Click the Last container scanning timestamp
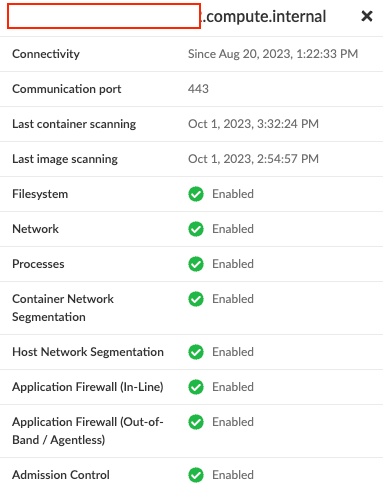The height and width of the screenshot is (492, 383). [x=253, y=124]
